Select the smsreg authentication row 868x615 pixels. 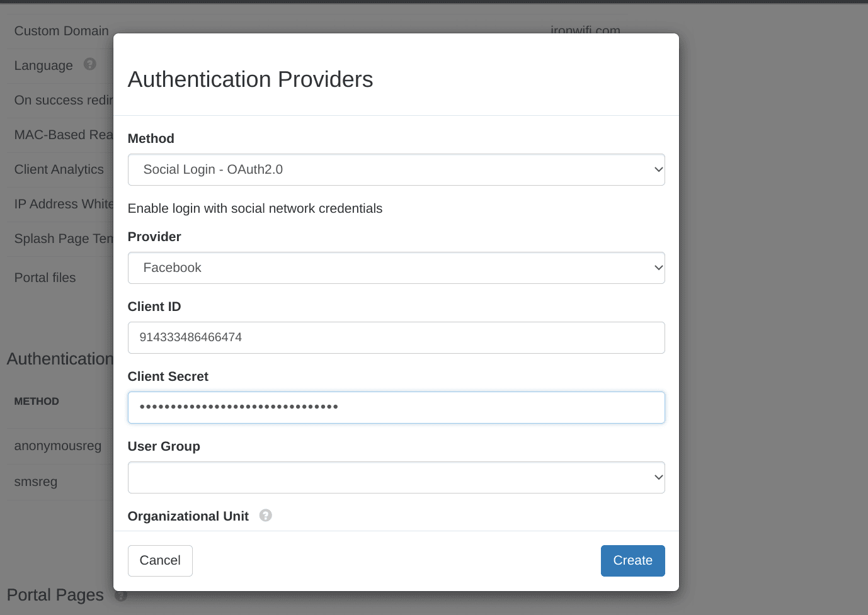[36, 482]
